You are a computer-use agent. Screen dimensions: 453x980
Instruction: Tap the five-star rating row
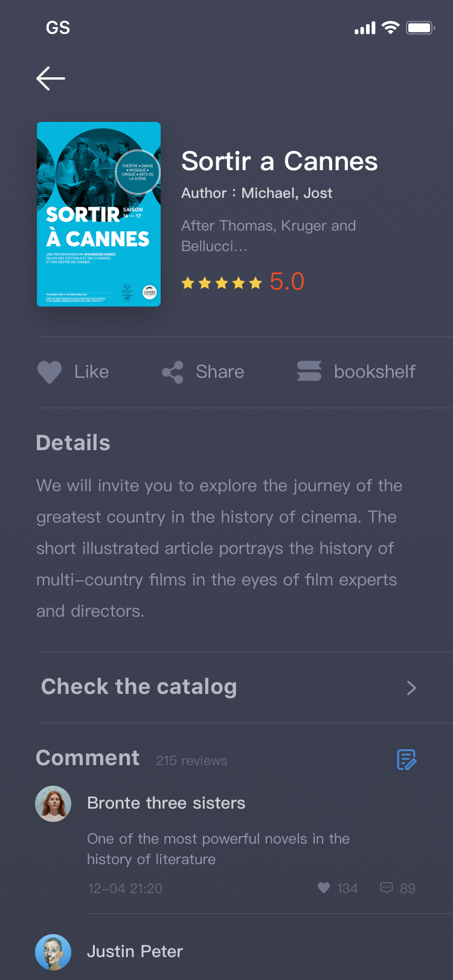222,282
